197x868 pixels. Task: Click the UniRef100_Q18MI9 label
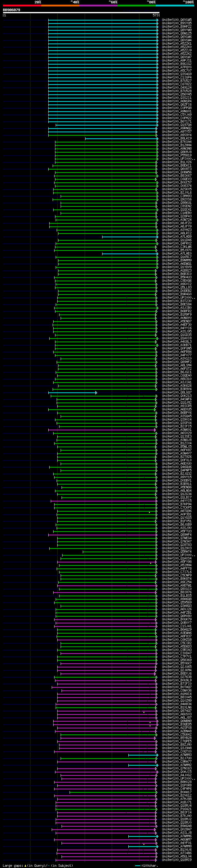pyautogui.click(x=177, y=860)
